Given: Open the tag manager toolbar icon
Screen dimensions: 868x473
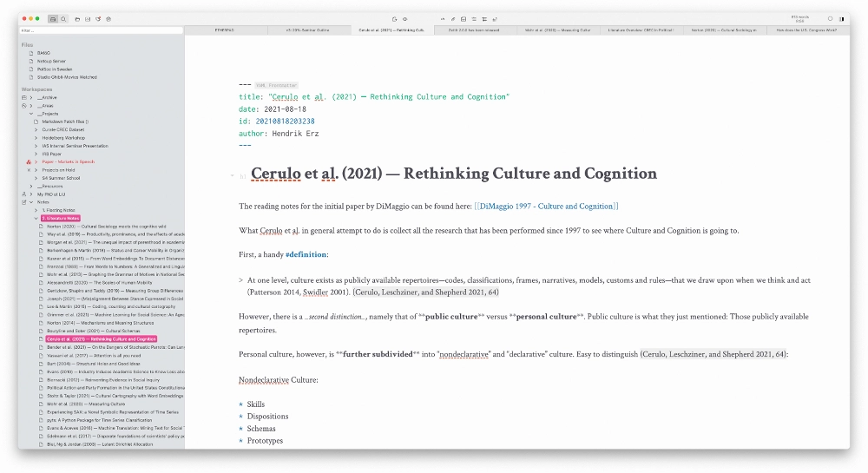Looking at the screenshot, I should click(98, 19).
